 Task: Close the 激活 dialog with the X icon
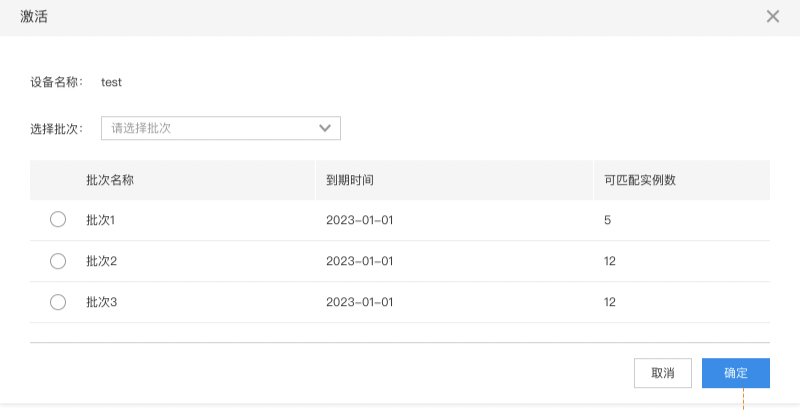[772, 16]
